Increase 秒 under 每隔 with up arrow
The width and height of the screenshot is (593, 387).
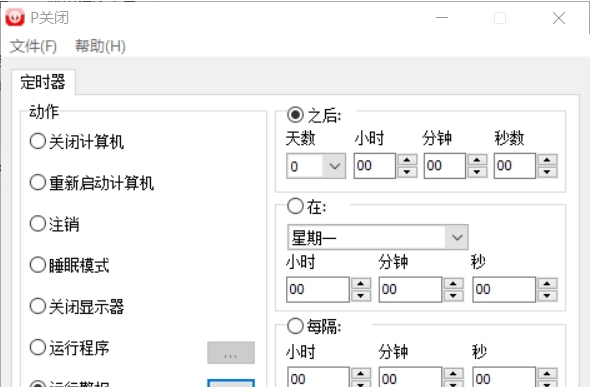pyautogui.click(x=547, y=373)
